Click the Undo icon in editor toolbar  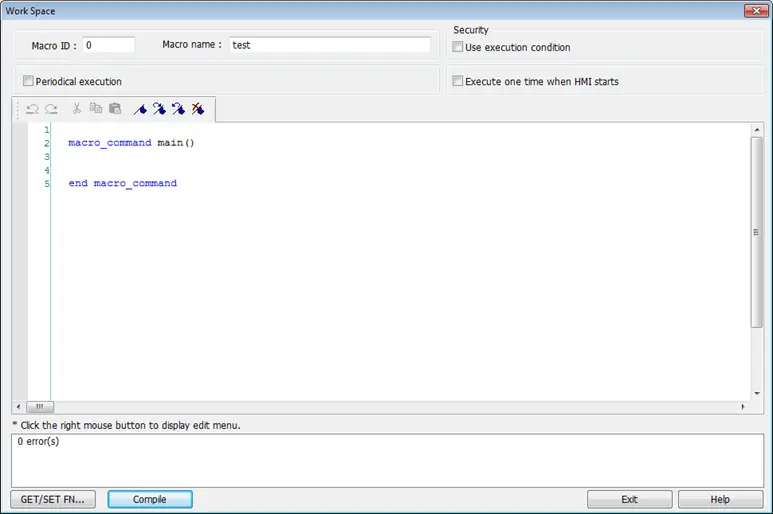(33, 109)
